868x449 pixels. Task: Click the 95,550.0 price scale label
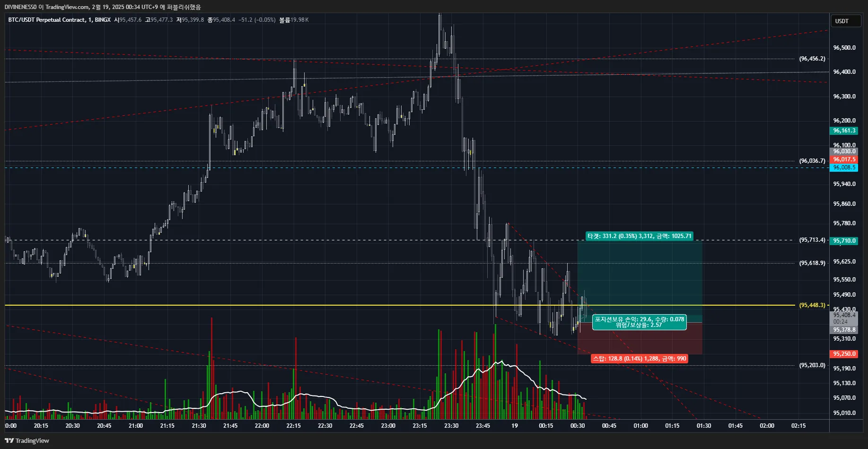click(x=844, y=280)
